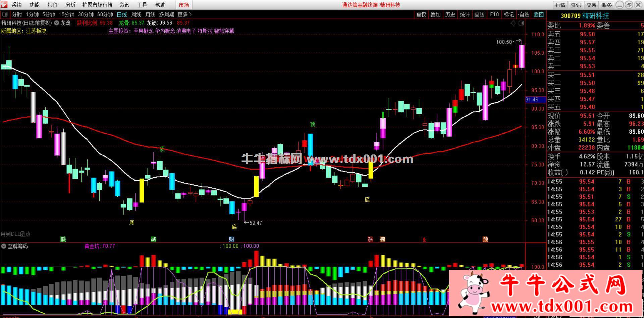The image size is (644, 318).
Task: Click the 涨 signal marker below the chart
Action: coord(370,239)
